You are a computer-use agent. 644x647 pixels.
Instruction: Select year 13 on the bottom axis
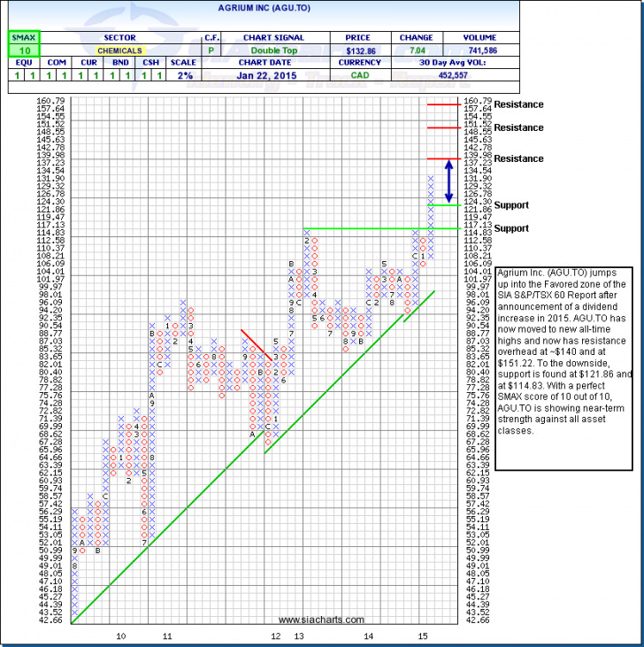click(299, 635)
